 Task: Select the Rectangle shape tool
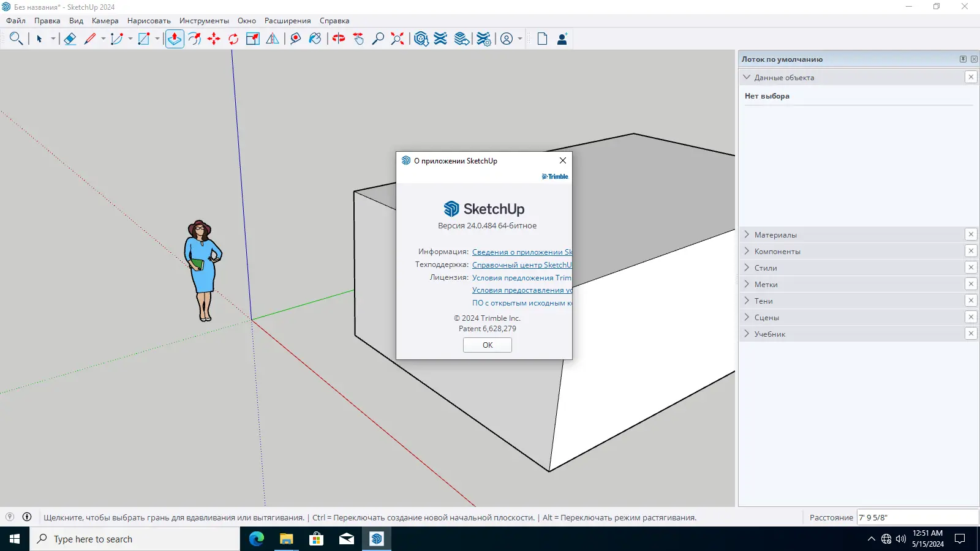(144, 39)
